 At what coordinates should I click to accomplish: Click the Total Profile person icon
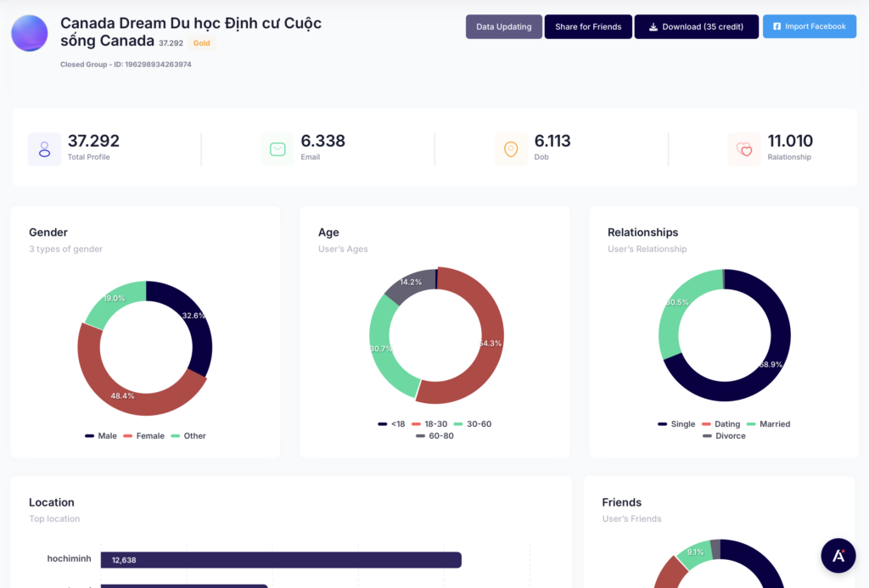pyautogui.click(x=44, y=149)
